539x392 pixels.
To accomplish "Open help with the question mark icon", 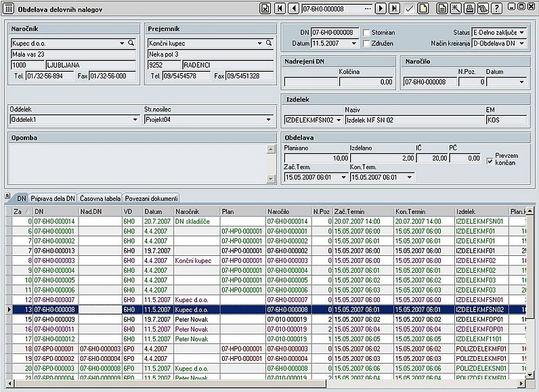I will (x=498, y=8).
